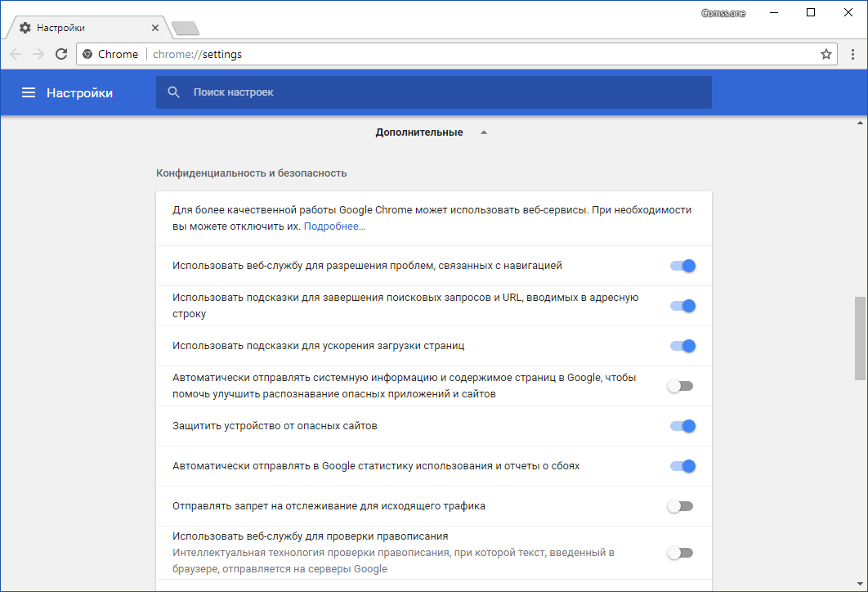Bookmark this page with the star icon
Viewport: 868px width, 592px height.
pyautogui.click(x=826, y=54)
